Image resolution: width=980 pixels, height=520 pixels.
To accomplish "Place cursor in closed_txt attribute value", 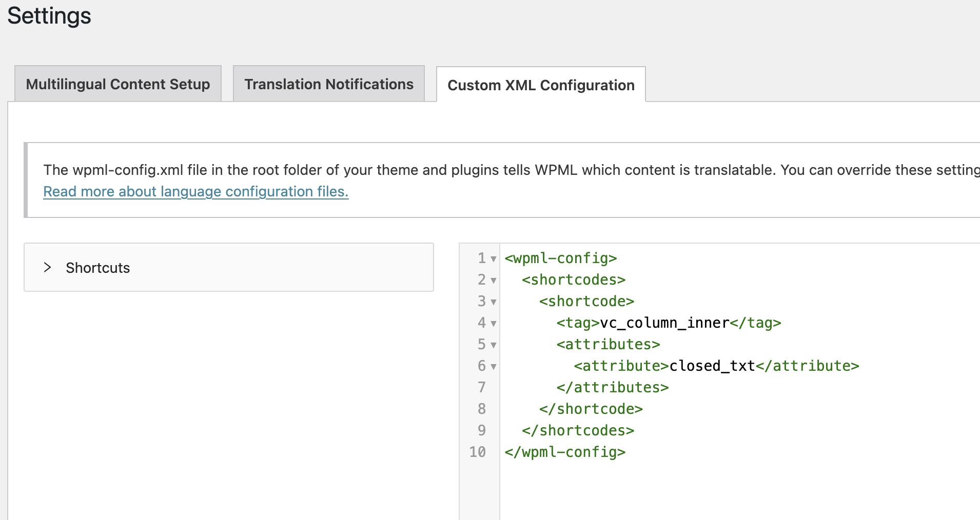I will [x=712, y=366].
